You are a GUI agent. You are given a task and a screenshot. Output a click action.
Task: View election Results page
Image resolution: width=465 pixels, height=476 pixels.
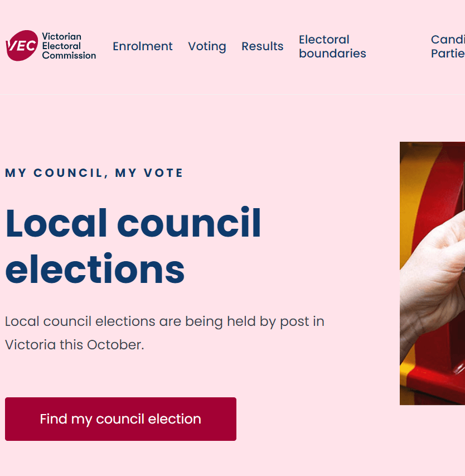tap(262, 46)
